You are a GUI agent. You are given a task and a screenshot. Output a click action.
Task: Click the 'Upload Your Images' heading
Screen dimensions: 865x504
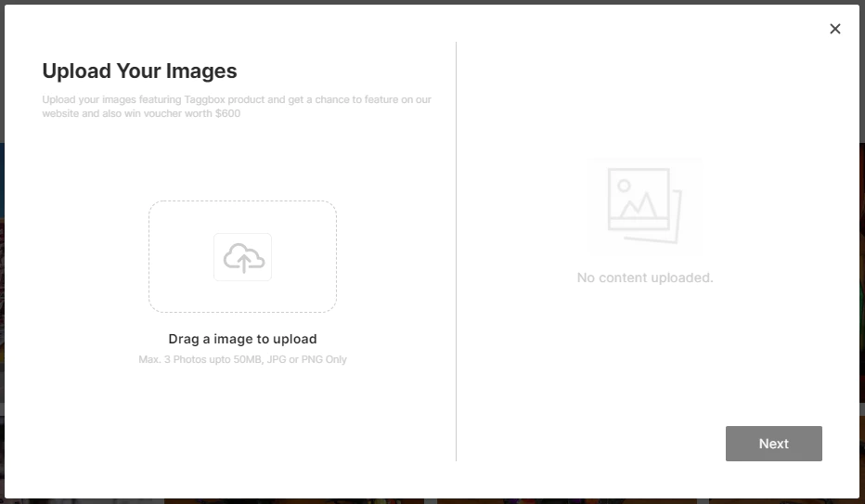139,71
